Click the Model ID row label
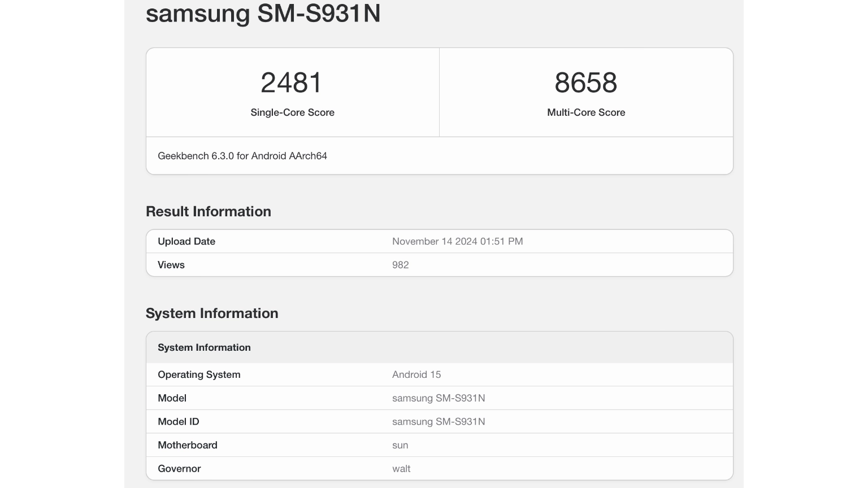Viewport: 868px width, 488px height. [x=178, y=422]
